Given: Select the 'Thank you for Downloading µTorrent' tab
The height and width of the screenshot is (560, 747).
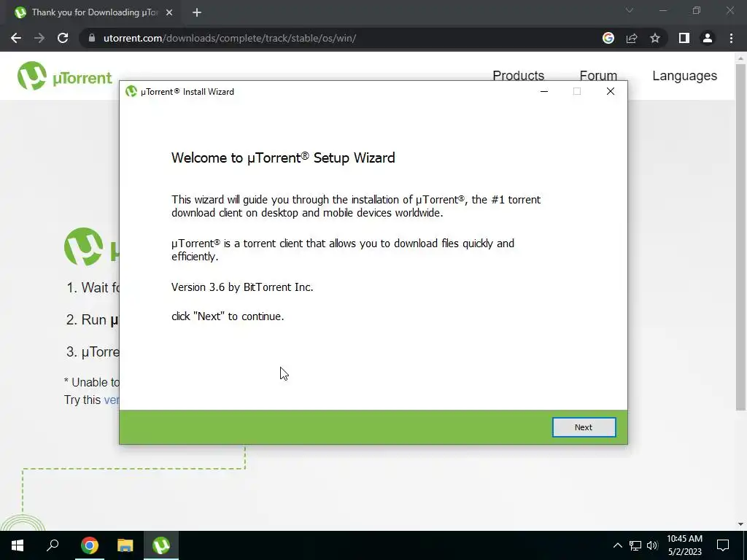Looking at the screenshot, I should [94, 12].
